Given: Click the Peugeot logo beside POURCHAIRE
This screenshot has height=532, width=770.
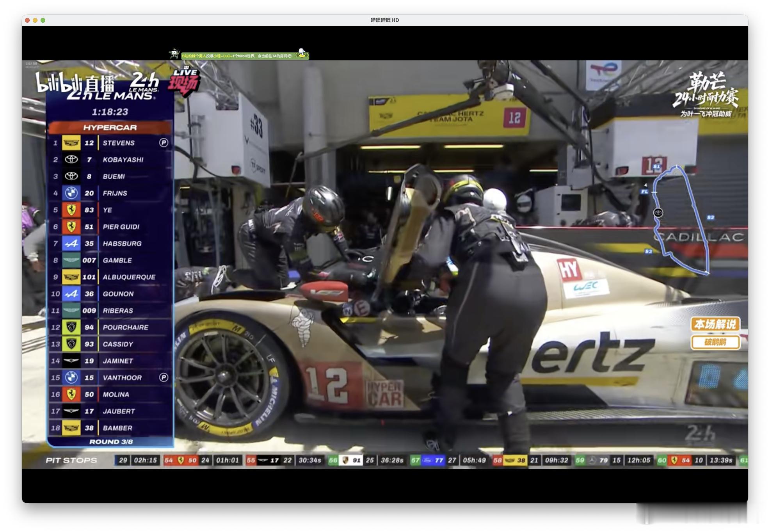Looking at the screenshot, I should click(x=71, y=327).
